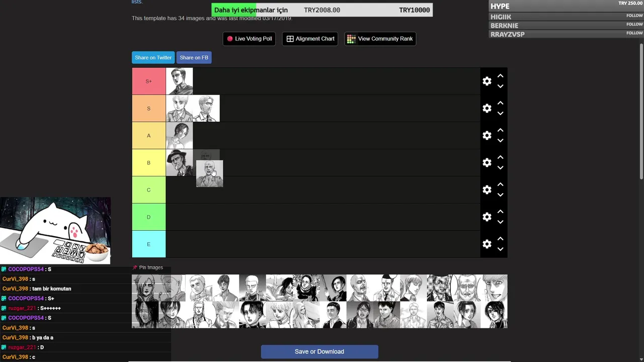644x362 pixels.
Task: Move A tier row up with arrow
Action: [500, 130]
